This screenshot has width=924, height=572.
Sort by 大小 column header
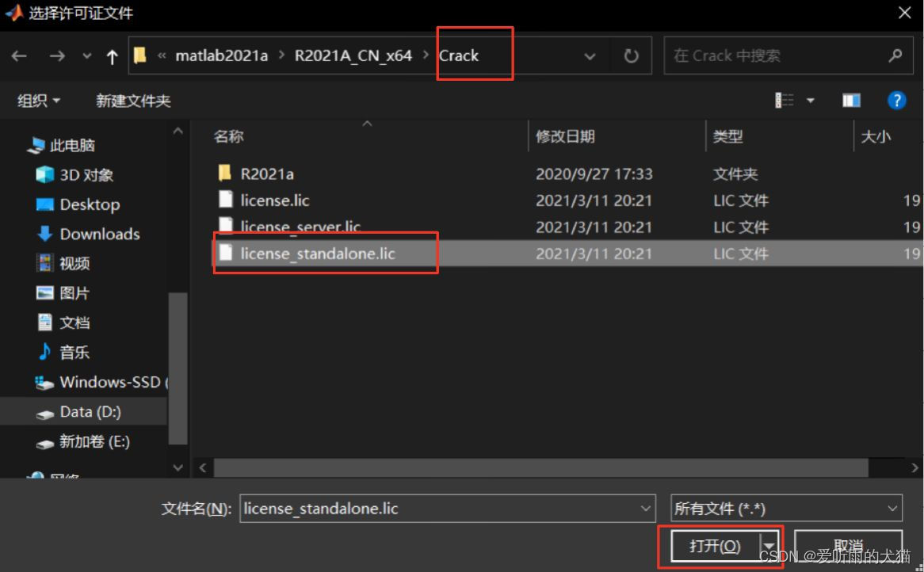[x=875, y=137]
